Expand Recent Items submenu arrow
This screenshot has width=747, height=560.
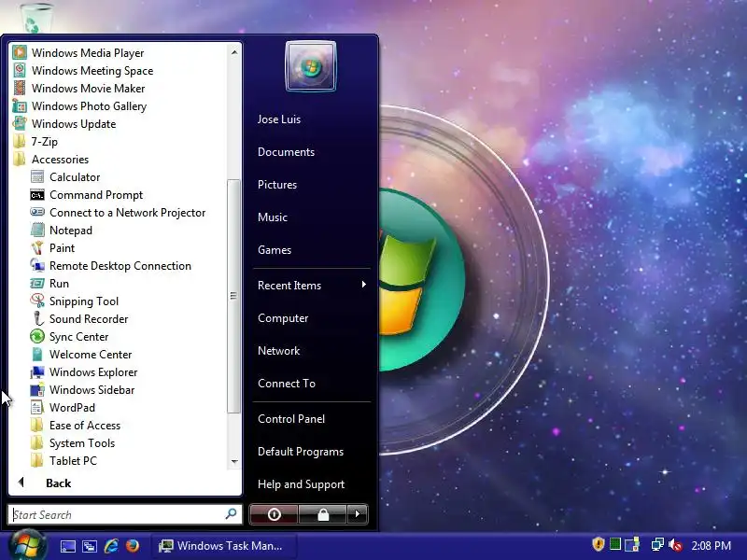click(x=364, y=285)
